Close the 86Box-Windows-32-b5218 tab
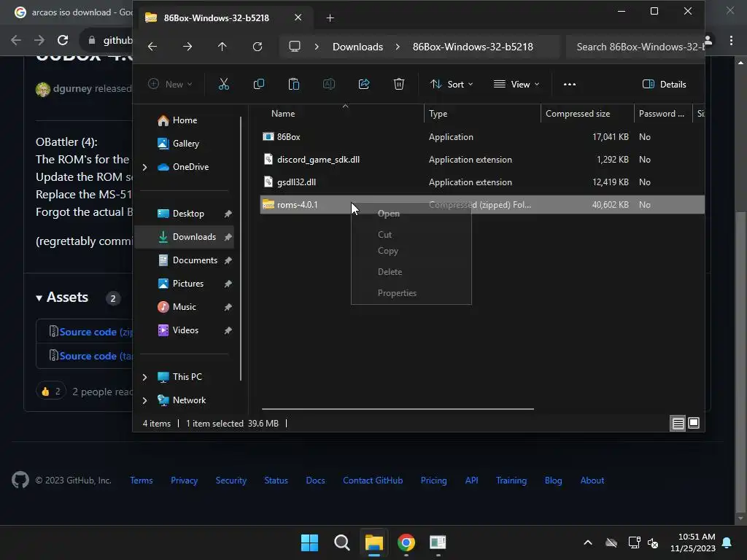The width and height of the screenshot is (747, 560). (x=298, y=17)
